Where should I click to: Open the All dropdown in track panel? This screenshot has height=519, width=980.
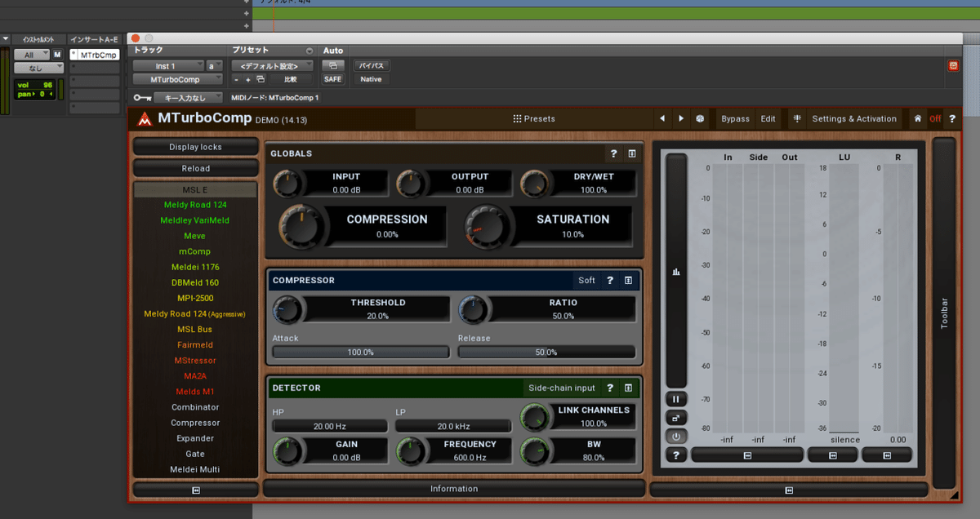pyautogui.click(x=32, y=55)
